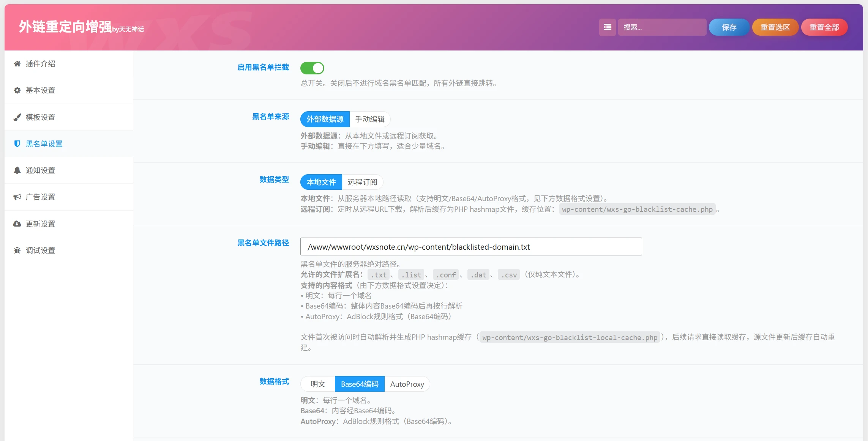Click the 数据类型 field label

(274, 180)
